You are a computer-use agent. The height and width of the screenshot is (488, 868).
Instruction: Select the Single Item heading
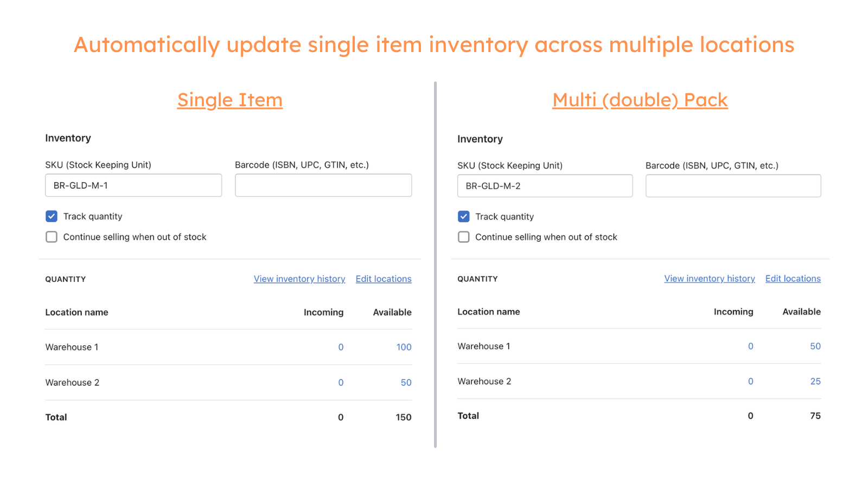(x=229, y=100)
